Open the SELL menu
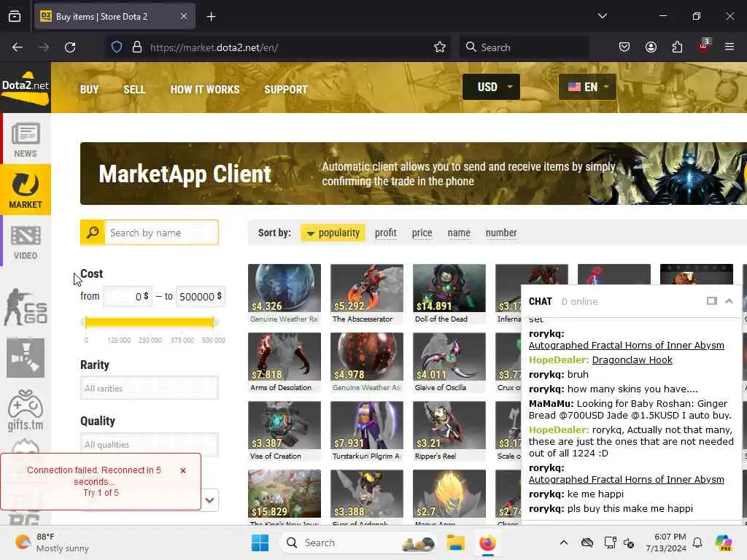 134,90
